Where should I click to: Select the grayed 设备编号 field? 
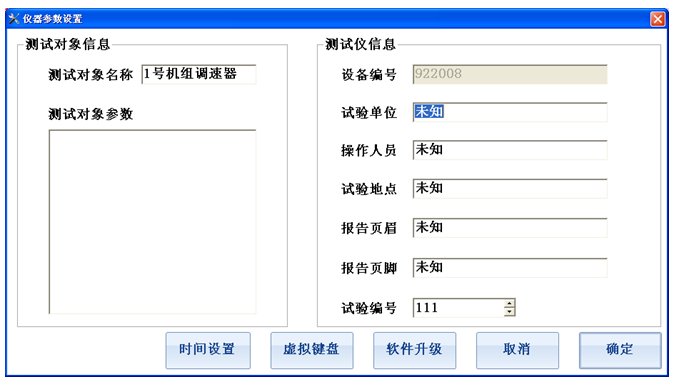click(x=510, y=74)
